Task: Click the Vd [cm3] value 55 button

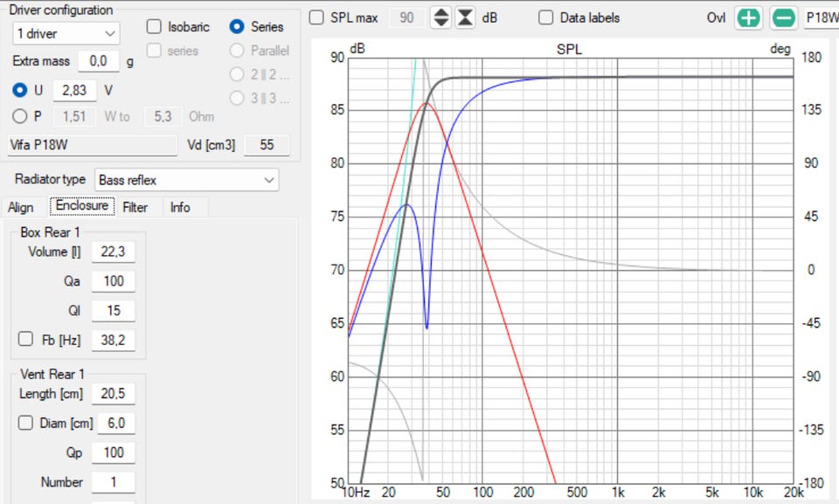Action: point(267,145)
